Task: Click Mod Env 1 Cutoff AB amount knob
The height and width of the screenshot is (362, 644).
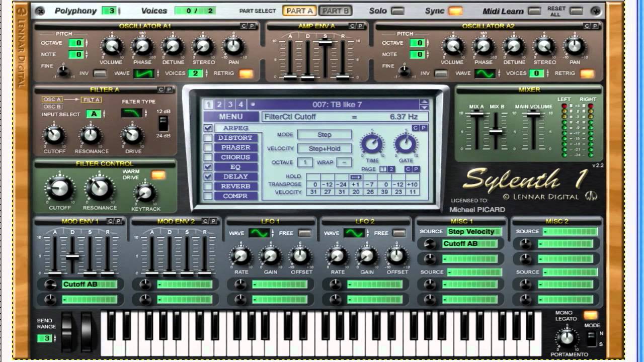Action: coord(51,285)
